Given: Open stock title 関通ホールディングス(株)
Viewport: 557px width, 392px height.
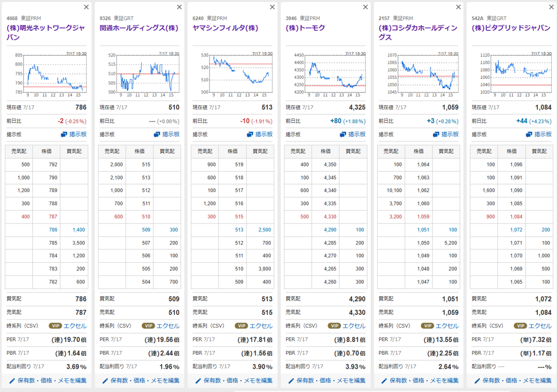Looking at the screenshot, I should (139, 28).
